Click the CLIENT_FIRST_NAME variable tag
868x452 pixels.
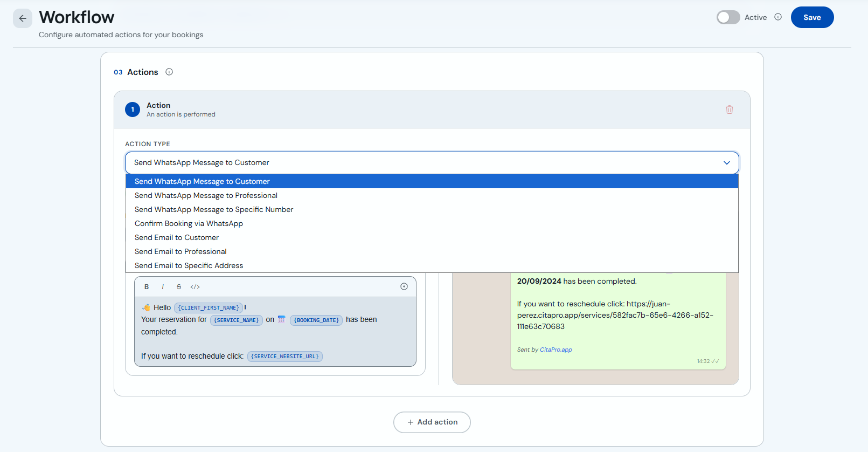tap(209, 308)
